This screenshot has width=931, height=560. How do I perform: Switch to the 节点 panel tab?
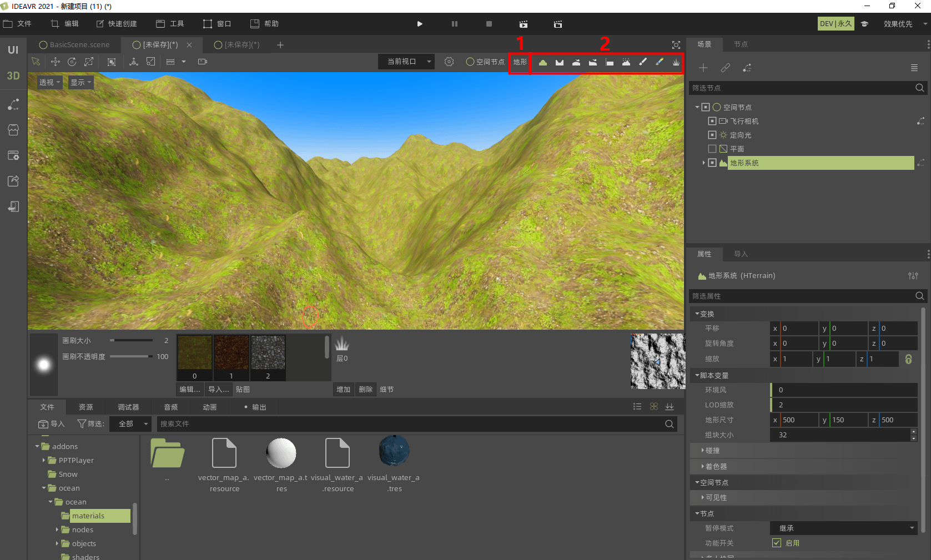pos(741,44)
